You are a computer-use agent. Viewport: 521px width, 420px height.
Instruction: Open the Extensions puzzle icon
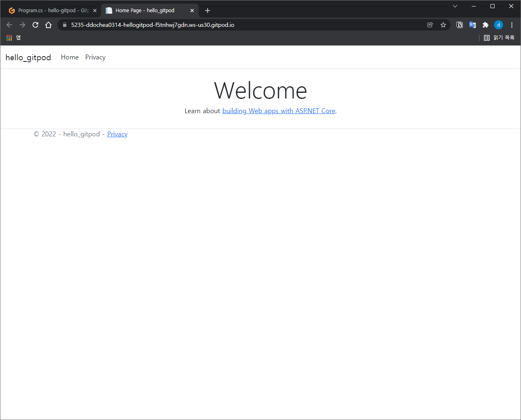pyautogui.click(x=486, y=25)
